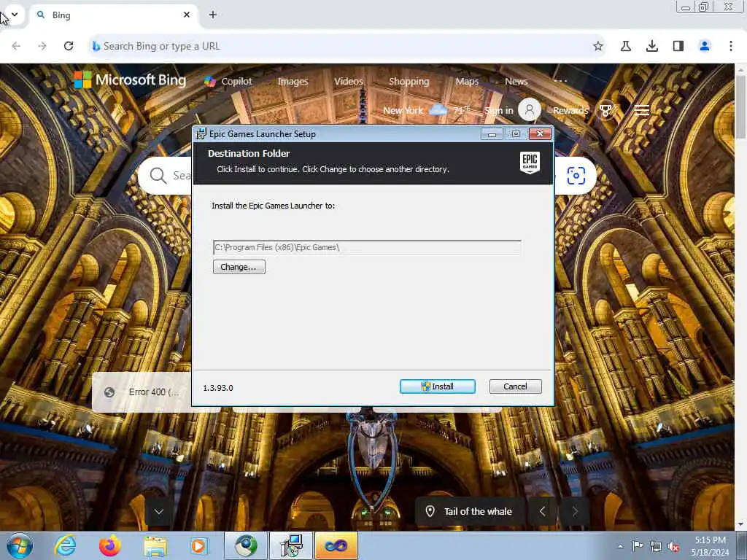Viewport: 747px width, 560px height.
Task: Open Bing Rewards link
Action: [570, 111]
